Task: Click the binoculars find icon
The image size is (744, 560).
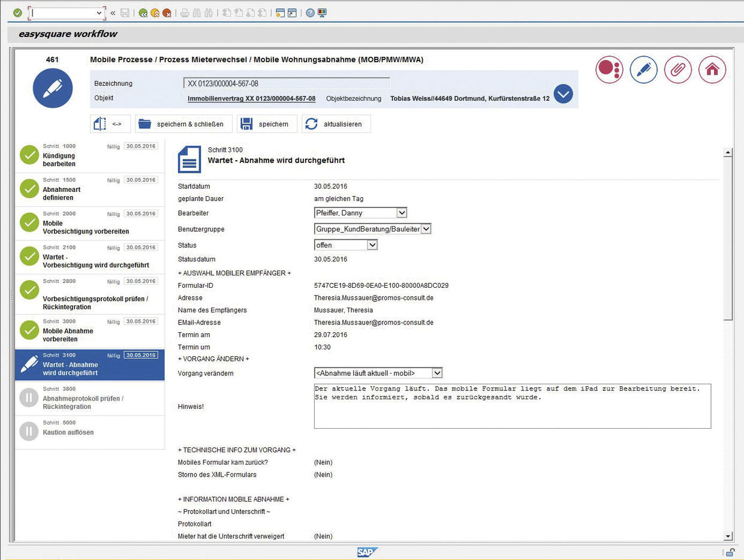Action: (196, 13)
